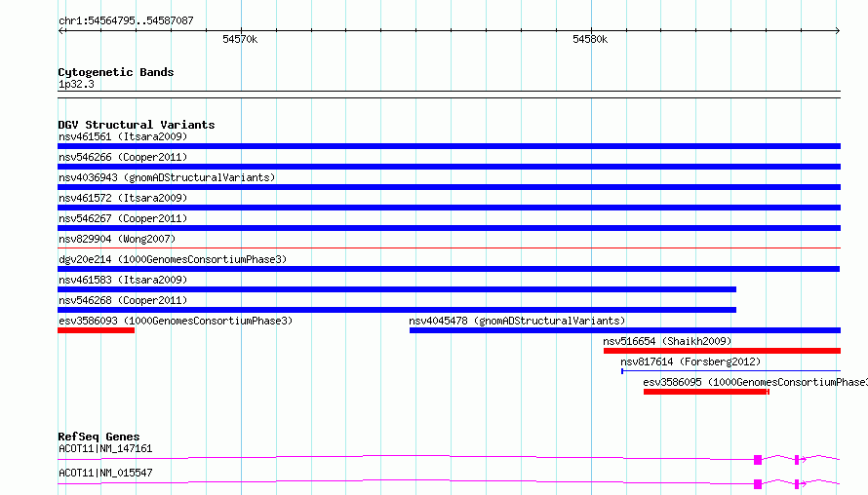Click the 54580k ruler position label
This screenshot has height=495, width=868.
tap(590, 39)
